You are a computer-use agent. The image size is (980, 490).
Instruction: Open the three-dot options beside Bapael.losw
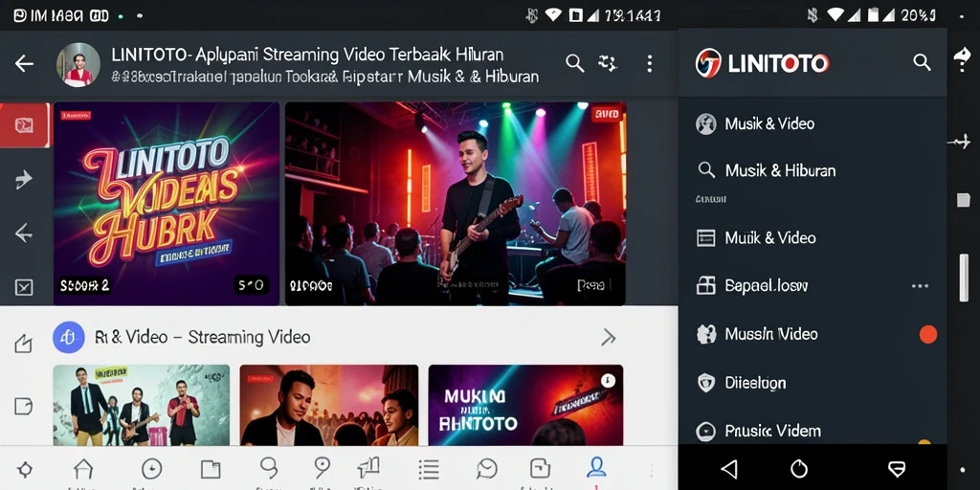(920, 286)
